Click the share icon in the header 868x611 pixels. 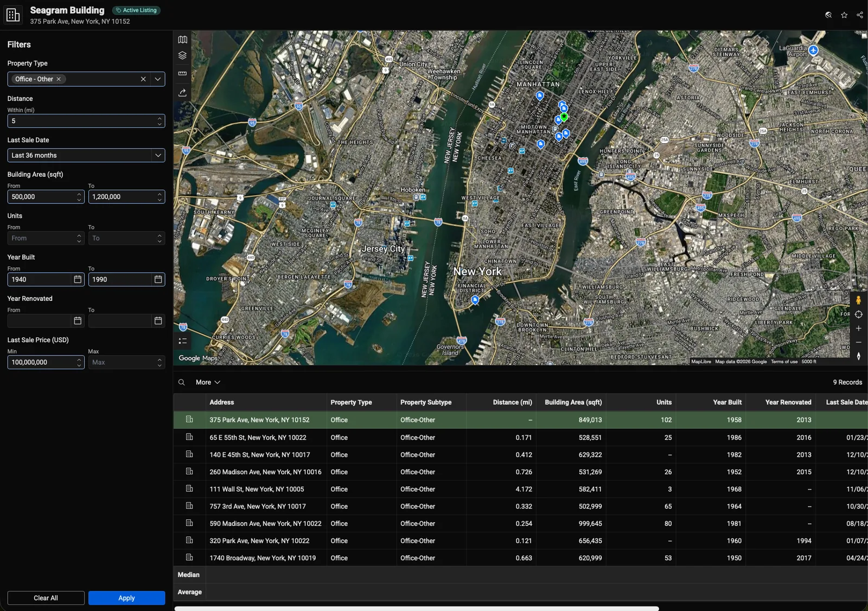860,15
